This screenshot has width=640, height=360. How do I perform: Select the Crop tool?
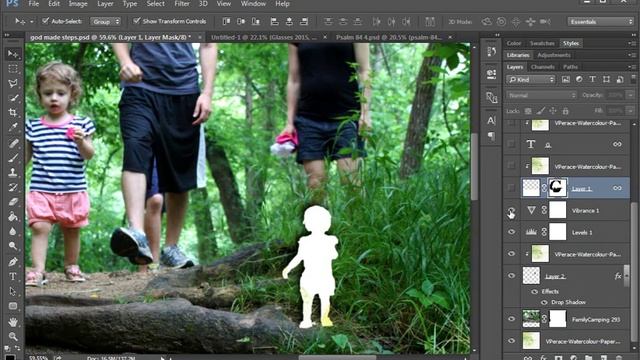point(13,113)
